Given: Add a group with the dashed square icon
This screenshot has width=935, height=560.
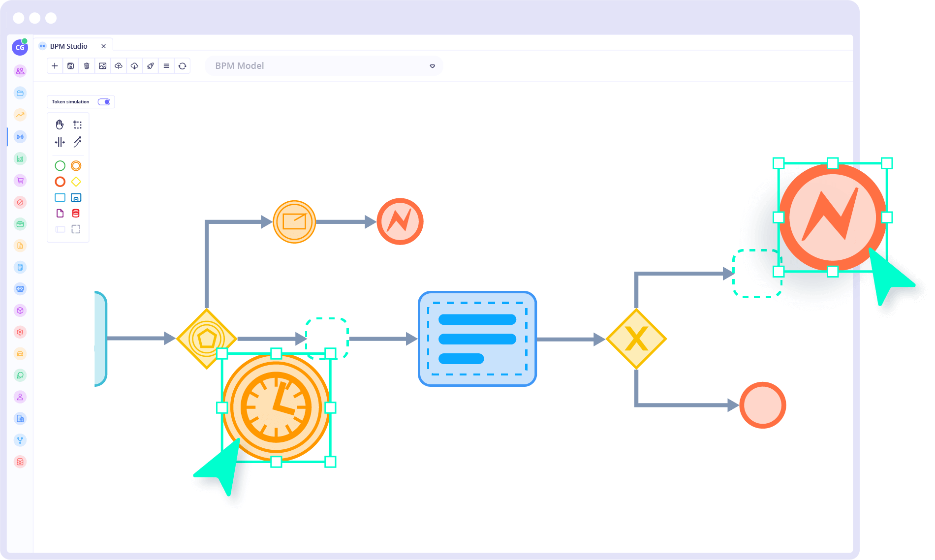Looking at the screenshot, I should pyautogui.click(x=76, y=229).
